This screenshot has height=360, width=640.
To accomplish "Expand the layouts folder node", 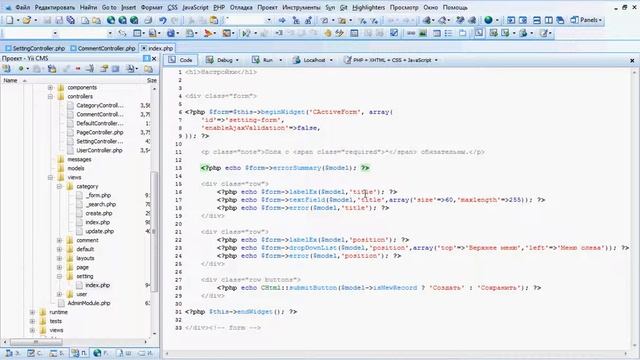I will click(x=59, y=258).
